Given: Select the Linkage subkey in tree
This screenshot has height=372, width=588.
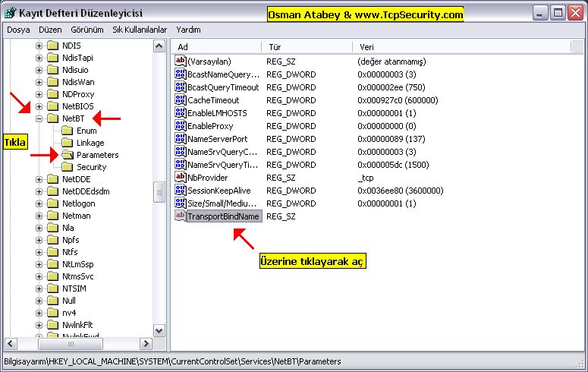Looking at the screenshot, I should pyautogui.click(x=90, y=143).
